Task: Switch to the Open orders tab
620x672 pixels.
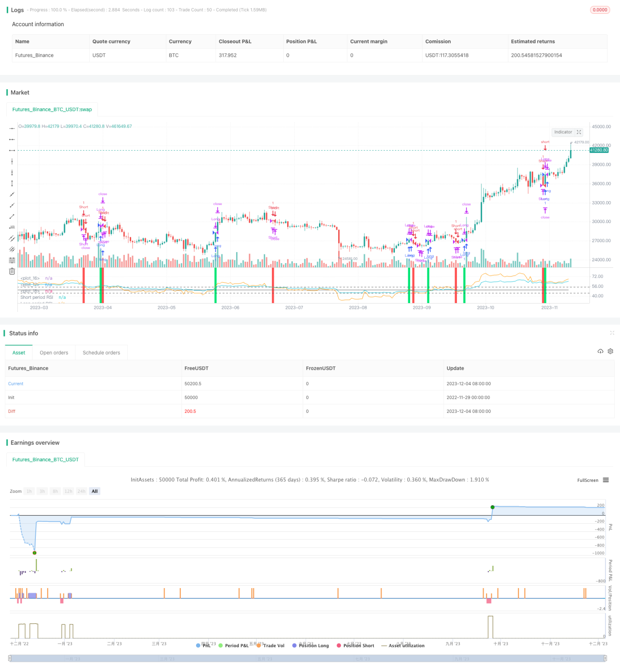Action: click(54, 353)
